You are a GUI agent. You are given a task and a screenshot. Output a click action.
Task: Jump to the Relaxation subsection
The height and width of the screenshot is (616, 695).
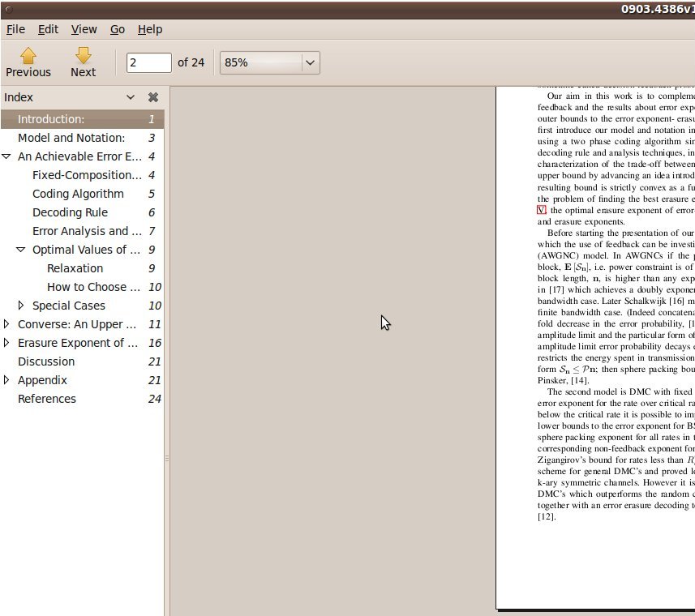(x=83, y=268)
